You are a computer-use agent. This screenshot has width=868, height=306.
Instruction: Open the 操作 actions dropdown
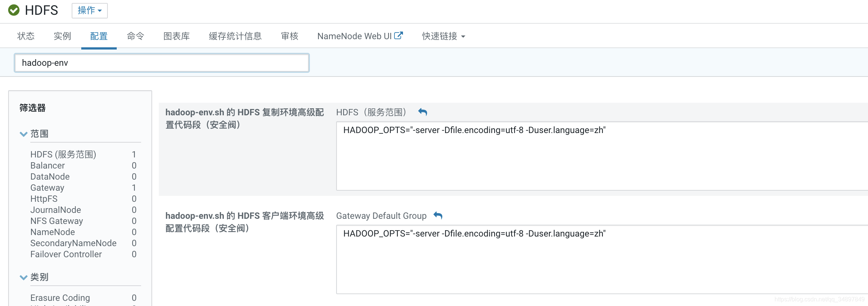point(90,10)
